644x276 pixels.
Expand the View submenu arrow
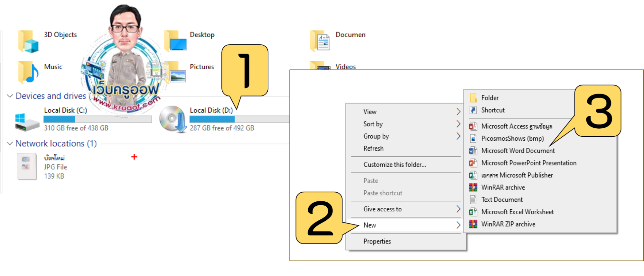tap(458, 112)
